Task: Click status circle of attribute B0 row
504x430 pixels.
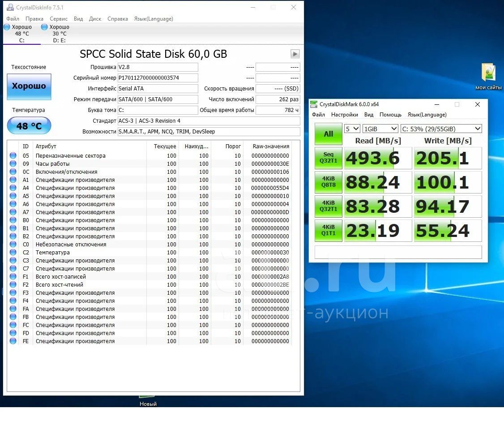Action: [13, 220]
